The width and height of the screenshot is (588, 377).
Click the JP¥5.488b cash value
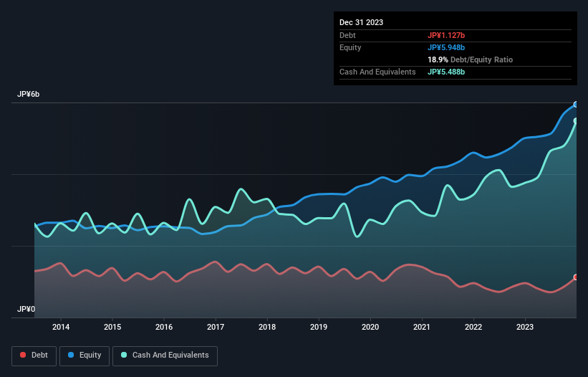(x=446, y=72)
